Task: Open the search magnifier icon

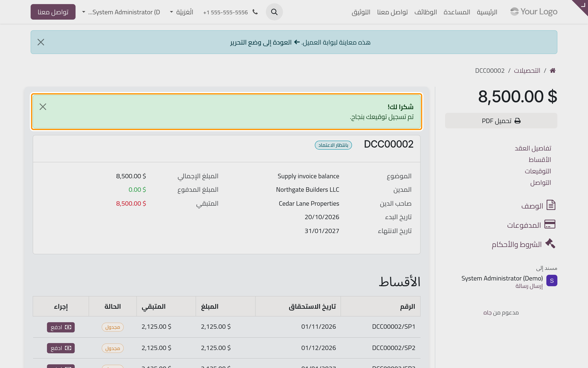Action: [x=274, y=12]
